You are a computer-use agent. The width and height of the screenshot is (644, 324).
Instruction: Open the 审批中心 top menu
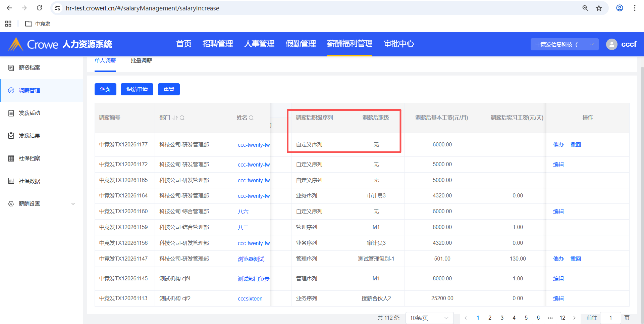pyautogui.click(x=399, y=44)
